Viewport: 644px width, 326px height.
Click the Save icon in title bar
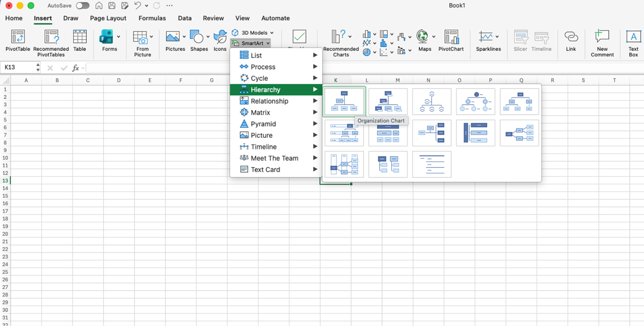pyautogui.click(x=112, y=6)
